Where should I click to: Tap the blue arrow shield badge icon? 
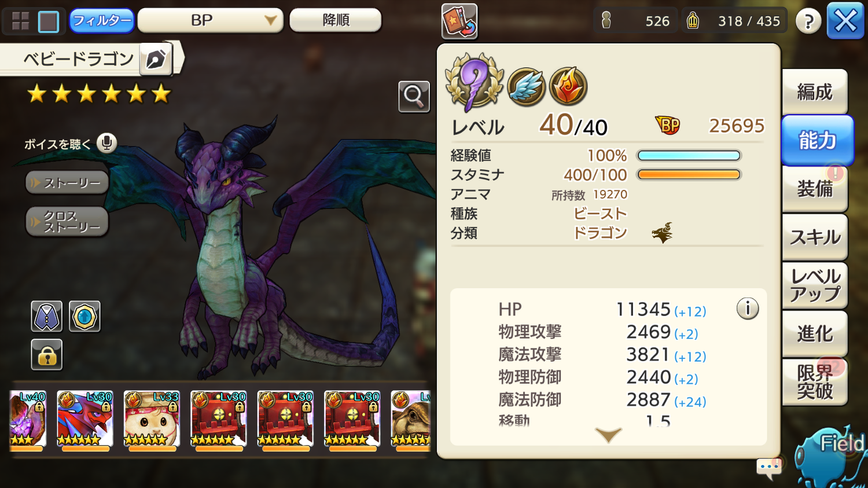click(84, 316)
